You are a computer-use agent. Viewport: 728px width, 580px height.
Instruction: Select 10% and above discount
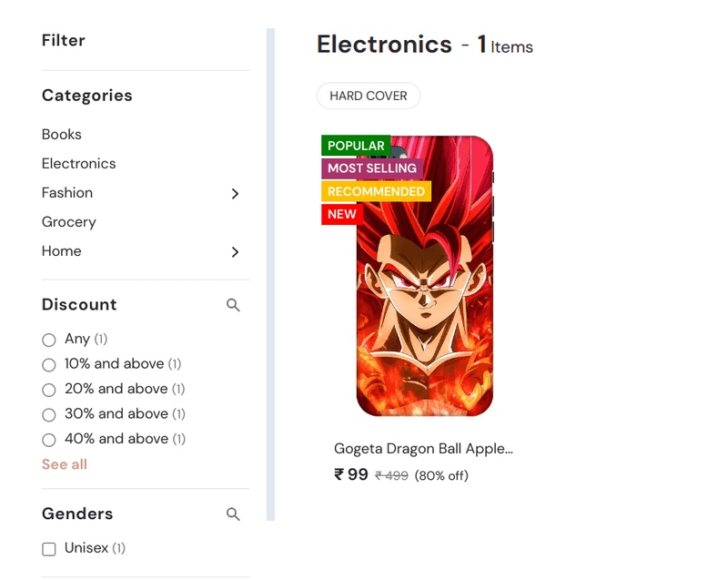pyautogui.click(x=49, y=365)
